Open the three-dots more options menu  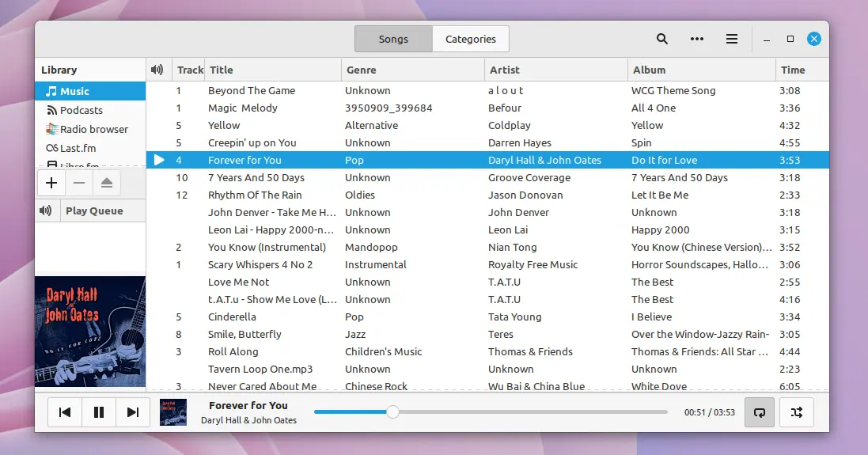click(x=697, y=39)
